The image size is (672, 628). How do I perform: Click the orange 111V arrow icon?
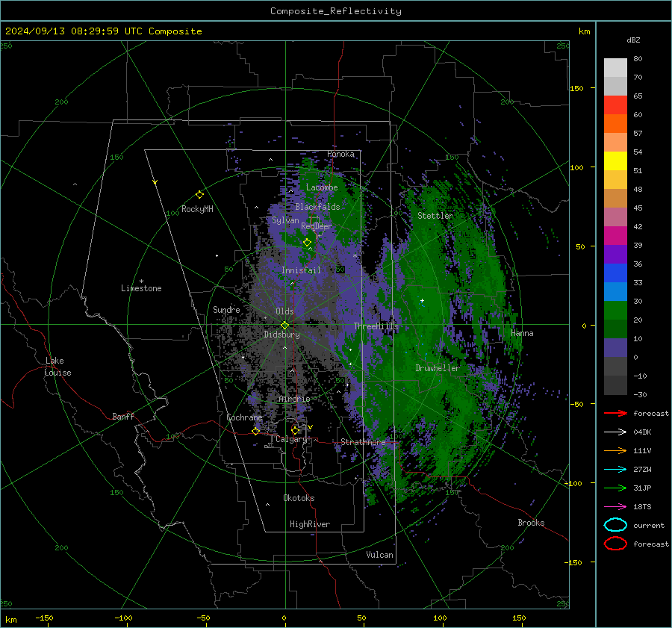click(x=615, y=450)
